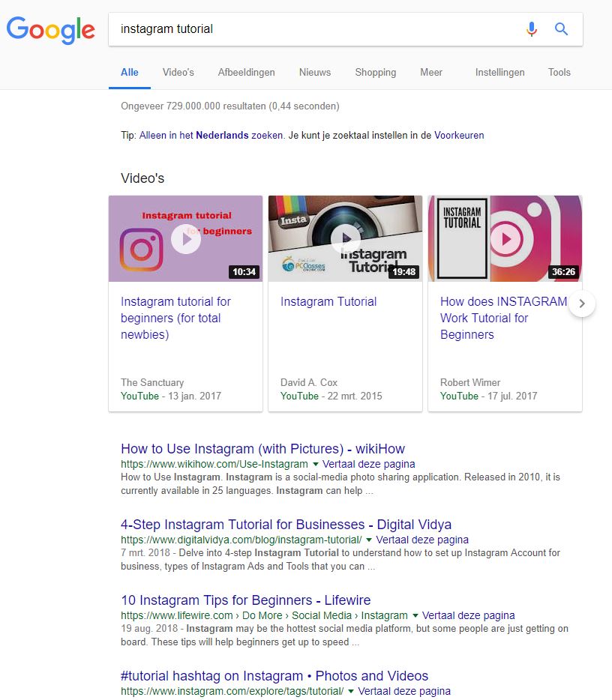Click the Video's section heading
Screen dimensions: 612x700
(x=142, y=178)
